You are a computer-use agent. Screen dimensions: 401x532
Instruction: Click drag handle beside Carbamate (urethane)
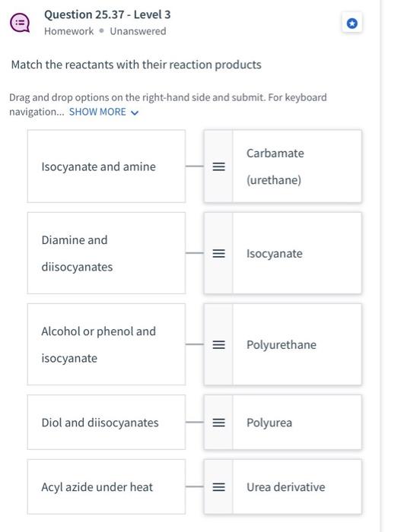(x=218, y=166)
